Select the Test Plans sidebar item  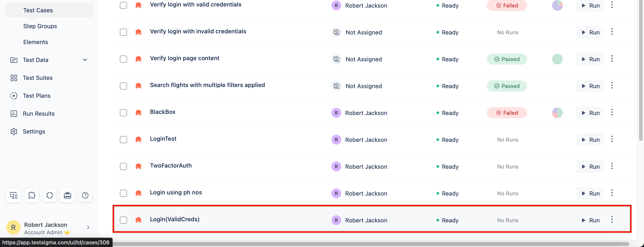click(36, 96)
